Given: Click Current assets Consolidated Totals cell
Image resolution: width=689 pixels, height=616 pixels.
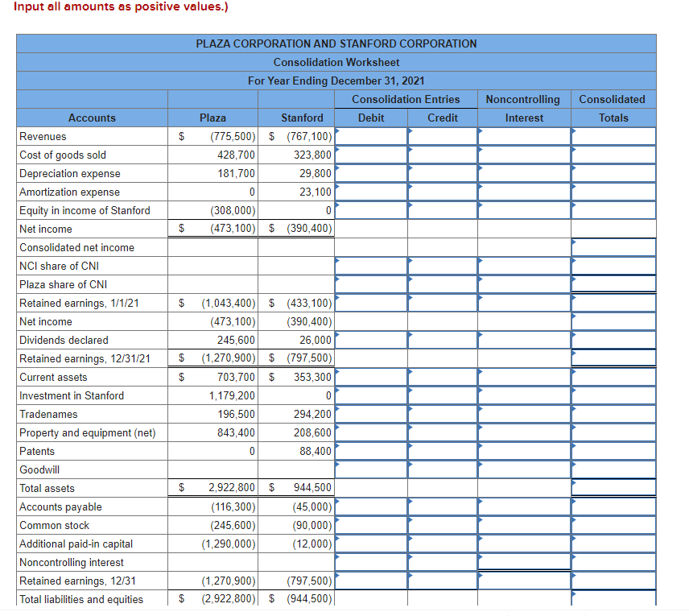Looking at the screenshot, I should pos(613,378).
